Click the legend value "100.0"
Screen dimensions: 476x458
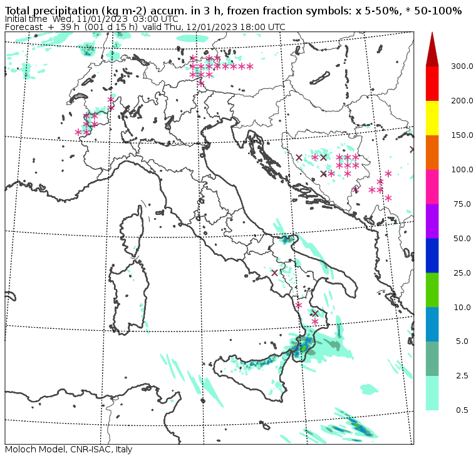462,169
